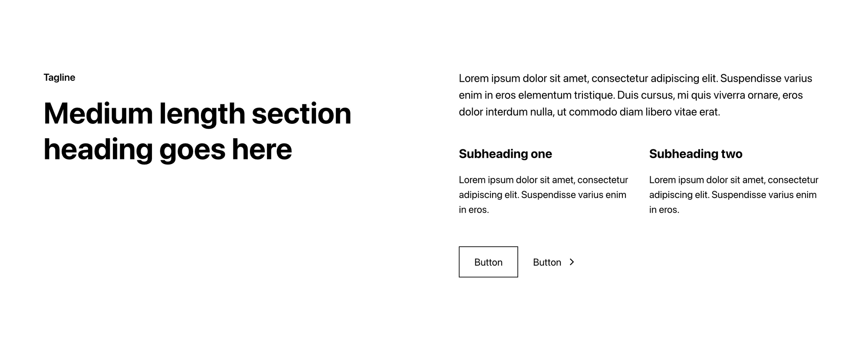Click first text line under Subheading one
The image size is (868, 347).
(x=543, y=180)
